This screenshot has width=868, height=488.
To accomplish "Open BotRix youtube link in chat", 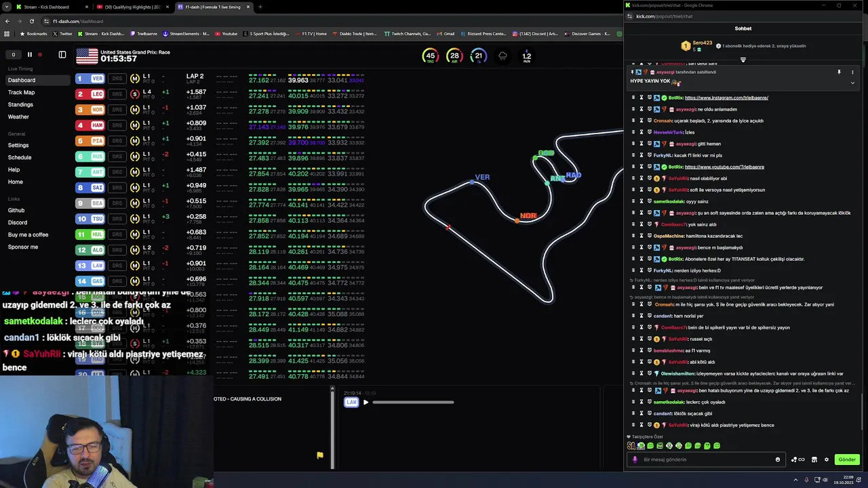I will [x=724, y=167].
